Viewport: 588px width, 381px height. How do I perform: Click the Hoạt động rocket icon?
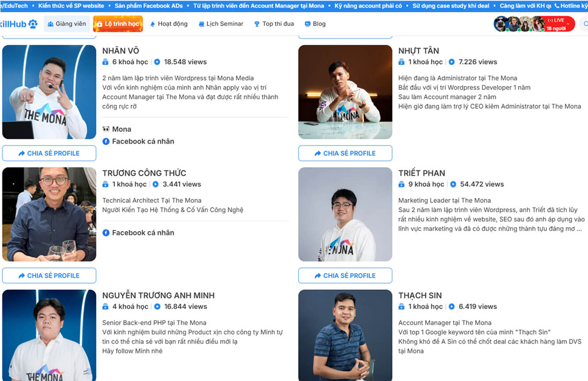pos(153,24)
